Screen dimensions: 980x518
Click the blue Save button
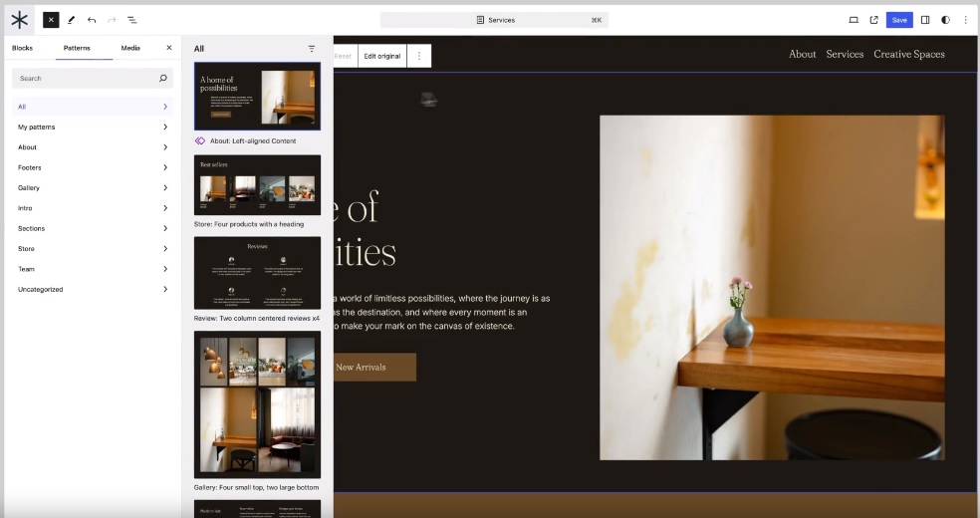(899, 20)
